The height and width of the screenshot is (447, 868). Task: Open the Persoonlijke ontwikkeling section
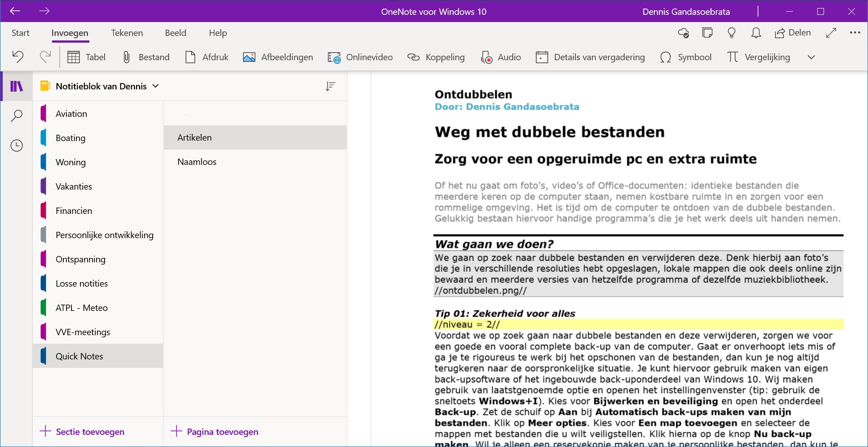tap(98, 235)
